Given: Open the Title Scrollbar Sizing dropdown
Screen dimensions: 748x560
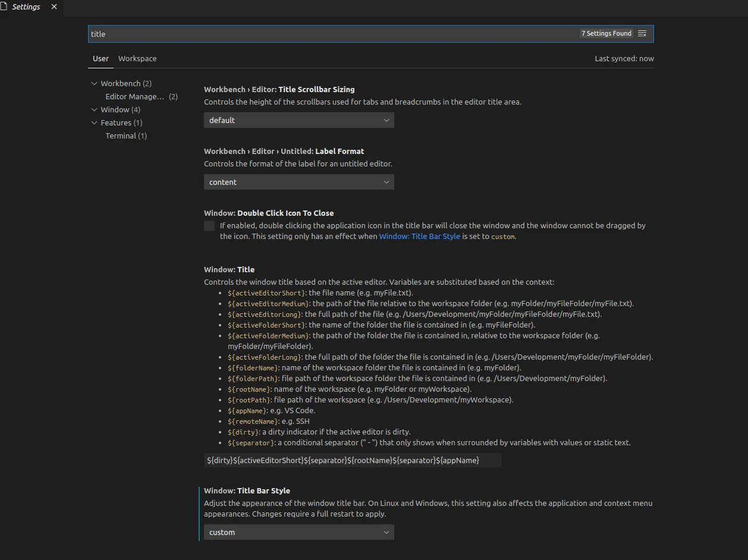Looking at the screenshot, I should (x=298, y=120).
